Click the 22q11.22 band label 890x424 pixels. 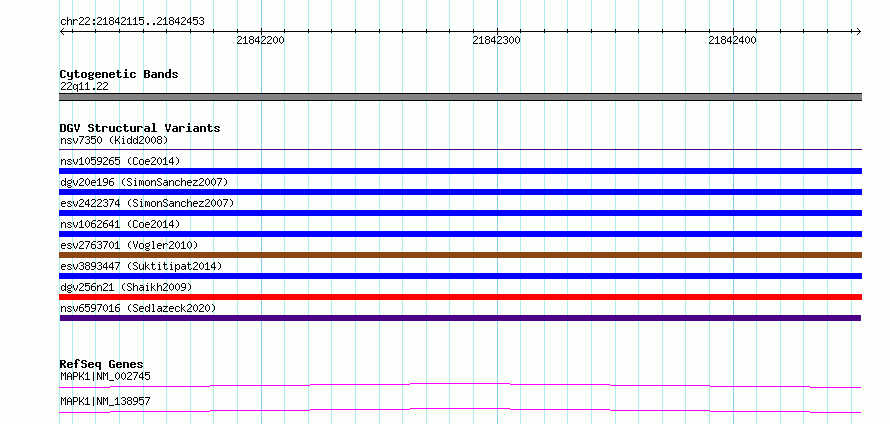(84, 87)
